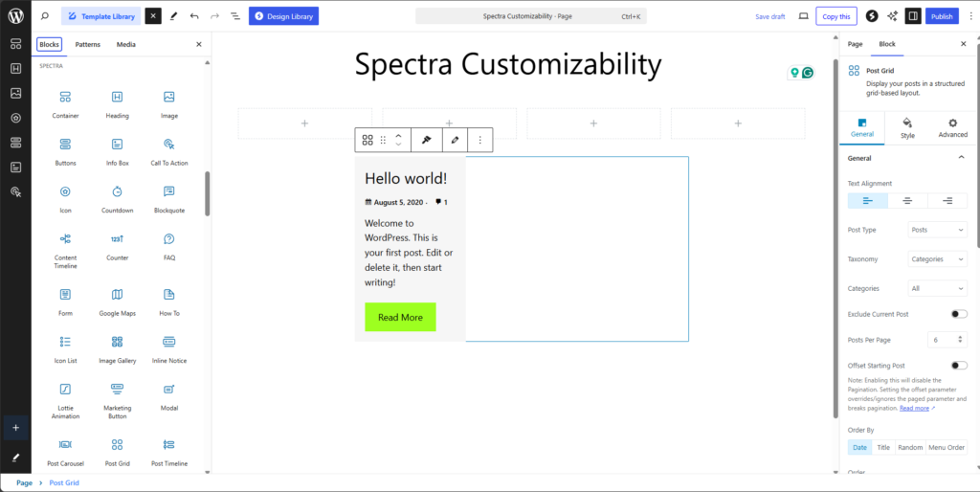The image size is (980, 492).
Task: Insert the Modal block
Action: (168, 397)
